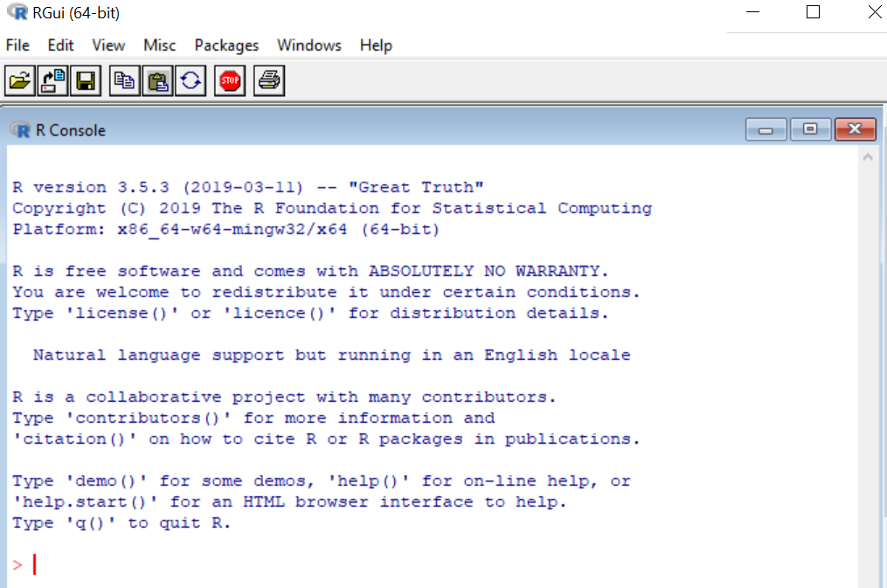This screenshot has height=588, width=887.
Task: Close the RGui main window
Action: [x=874, y=12]
